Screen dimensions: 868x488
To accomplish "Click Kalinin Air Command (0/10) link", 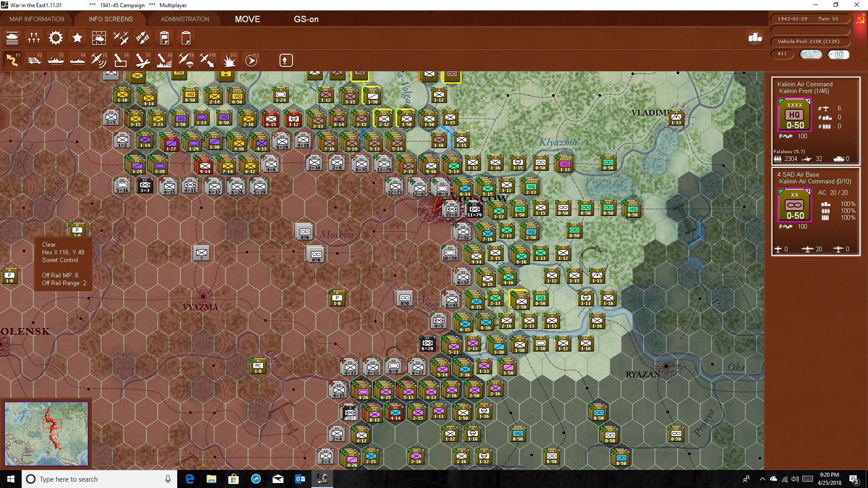I will pyautogui.click(x=815, y=181).
